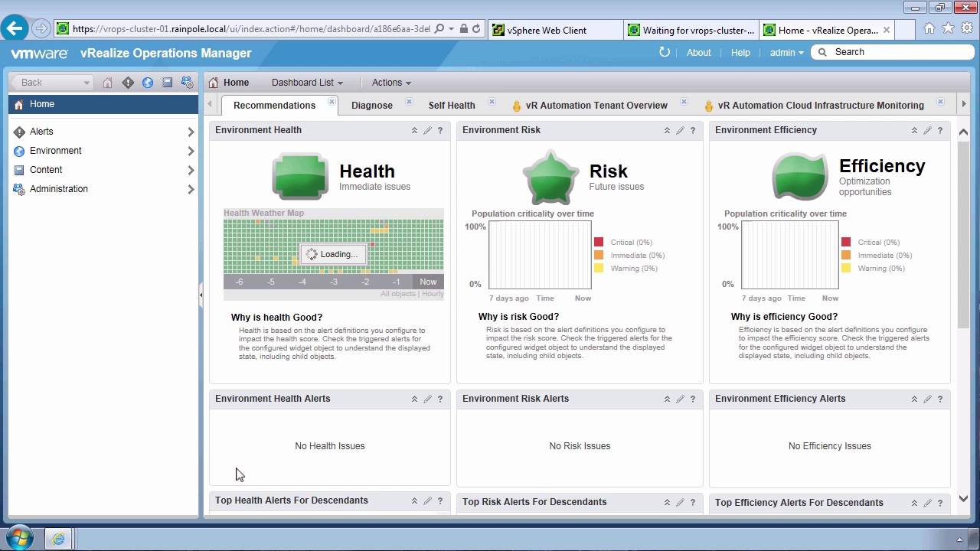Open the Back history dropdown arrow
The width and height of the screenshot is (980, 551).
pos(87,83)
